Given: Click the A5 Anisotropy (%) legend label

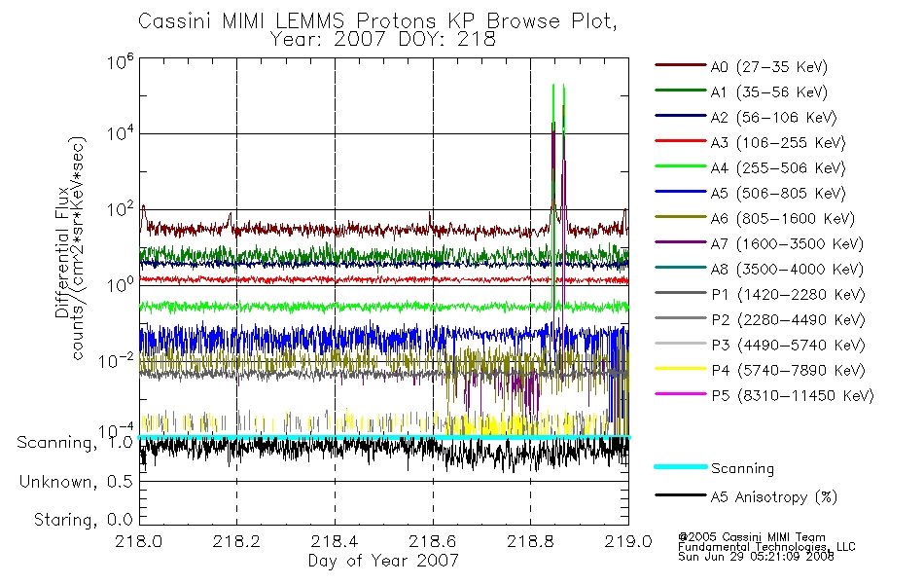Looking at the screenshot, I should (x=774, y=497).
